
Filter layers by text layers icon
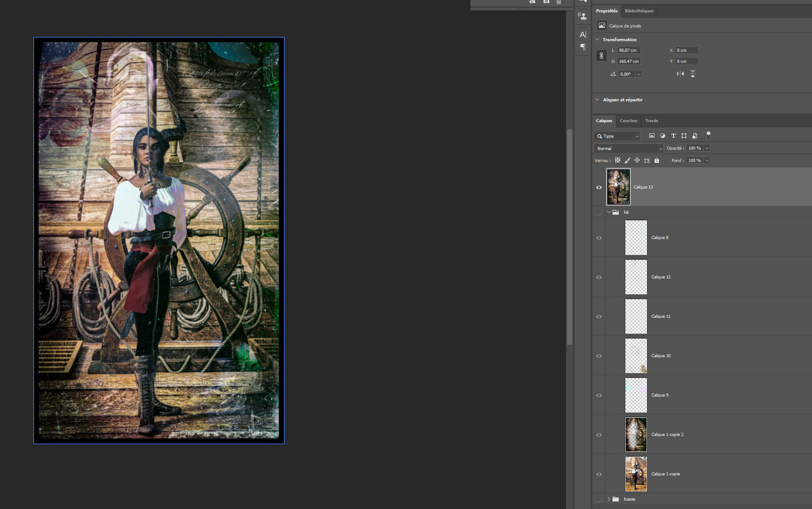tap(673, 136)
